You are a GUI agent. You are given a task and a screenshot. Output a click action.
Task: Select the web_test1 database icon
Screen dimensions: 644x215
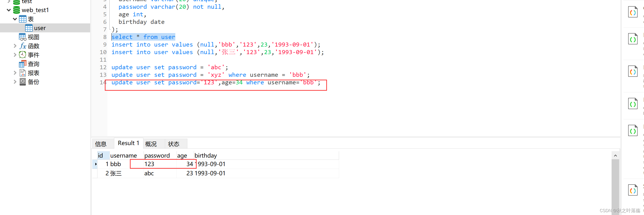[x=17, y=10]
